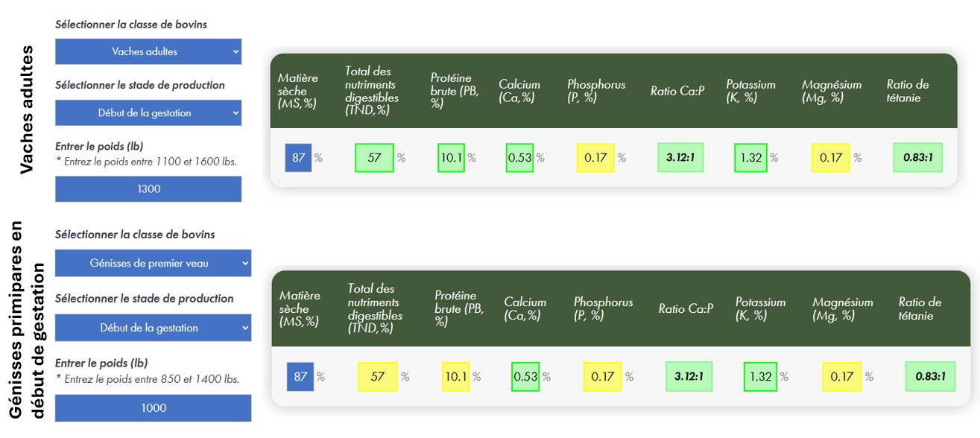Expand production stage dropdown for adult cows
This screenshot has width=980, height=438.
pos(148,113)
